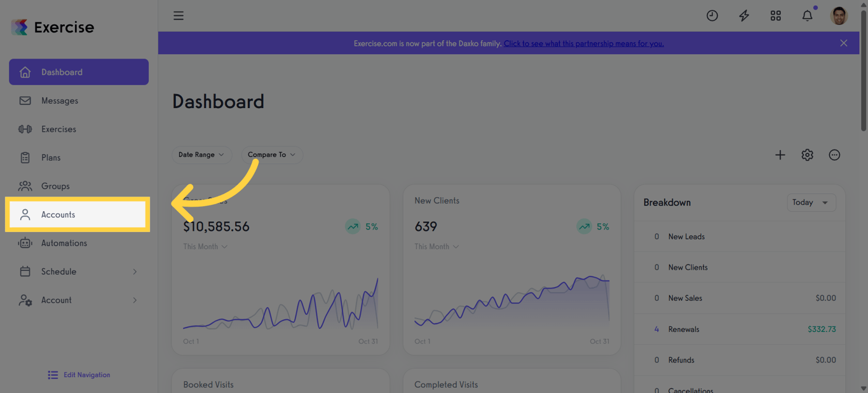Open the Automations section
The image size is (868, 393).
click(x=64, y=243)
